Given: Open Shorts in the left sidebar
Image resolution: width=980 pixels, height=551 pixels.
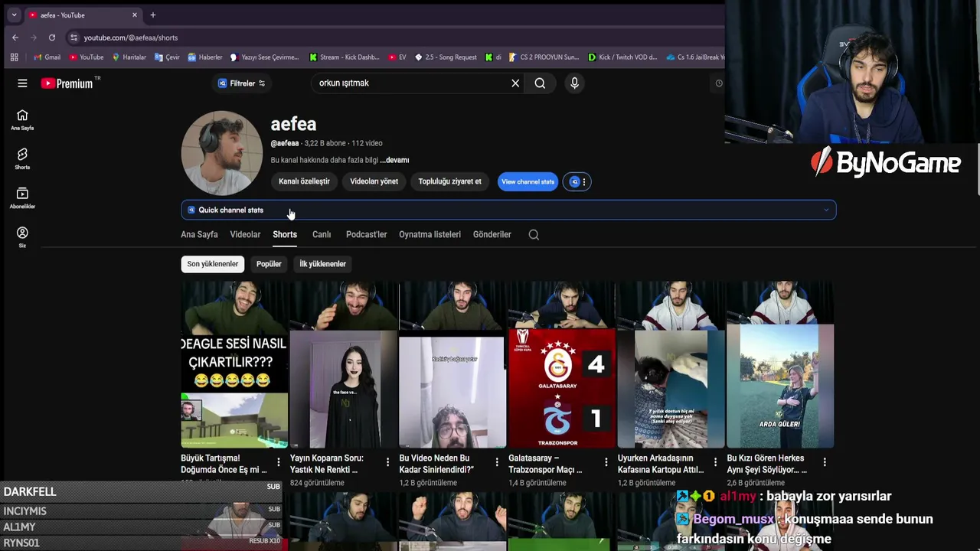Looking at the screenshot, I should [x=22, y=159].
